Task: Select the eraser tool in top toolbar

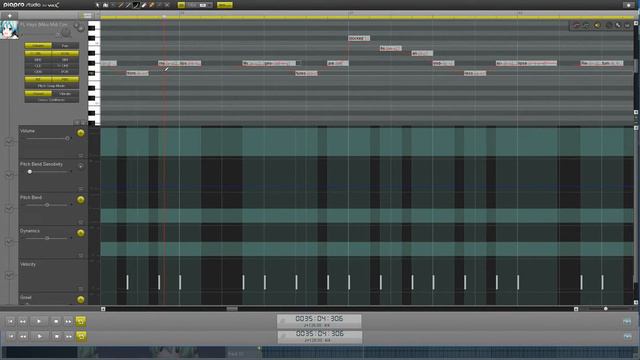Action: click(144, 5)
